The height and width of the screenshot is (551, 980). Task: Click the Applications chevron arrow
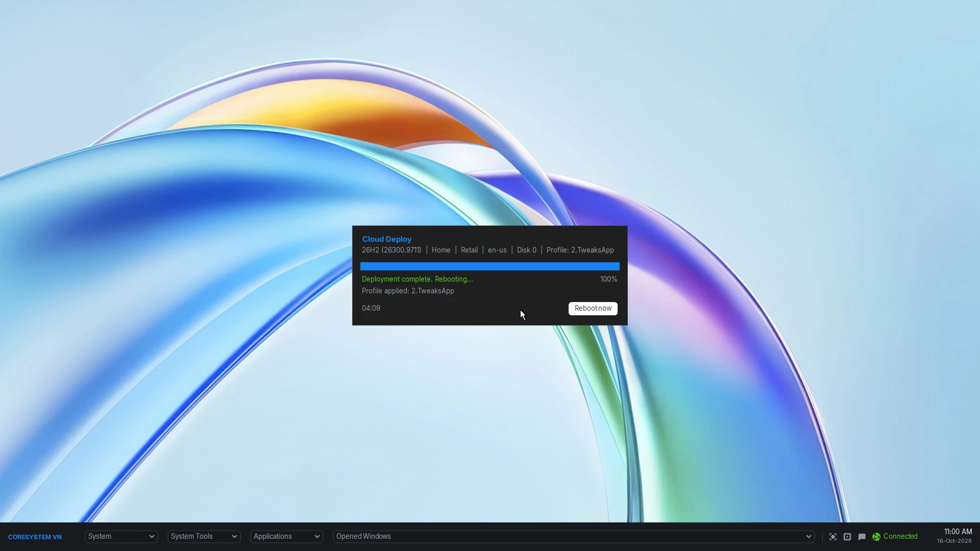click(317, 537)
